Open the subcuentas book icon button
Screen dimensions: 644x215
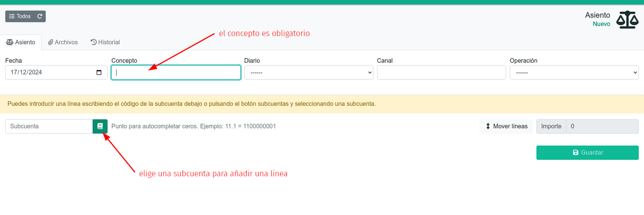100,126
